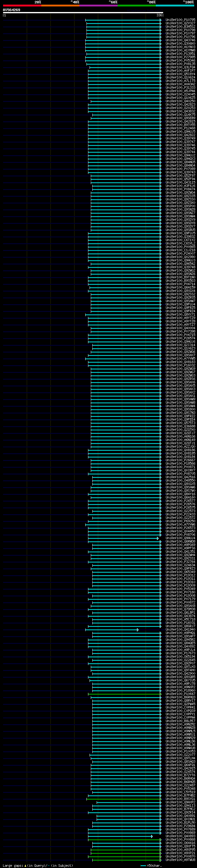Select the UniRef100_P07180 hit label
This screenshot has width=197, height=868.
point(180,592)
